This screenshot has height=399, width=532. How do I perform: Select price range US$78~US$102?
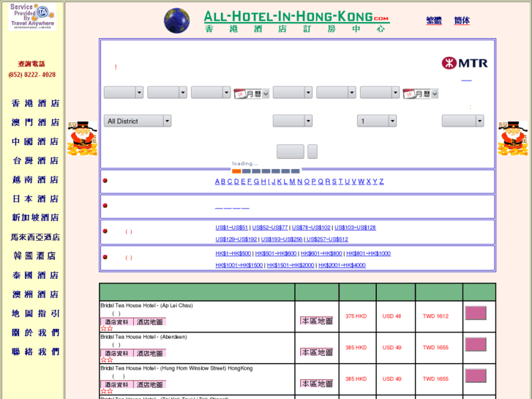pos(311,228)
